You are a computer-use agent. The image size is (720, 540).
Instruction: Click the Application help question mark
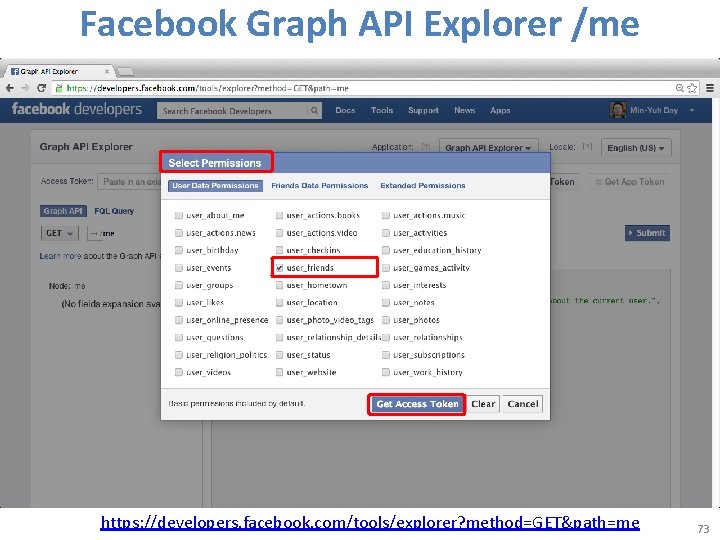pyautogui.click(x=426, y=147)
